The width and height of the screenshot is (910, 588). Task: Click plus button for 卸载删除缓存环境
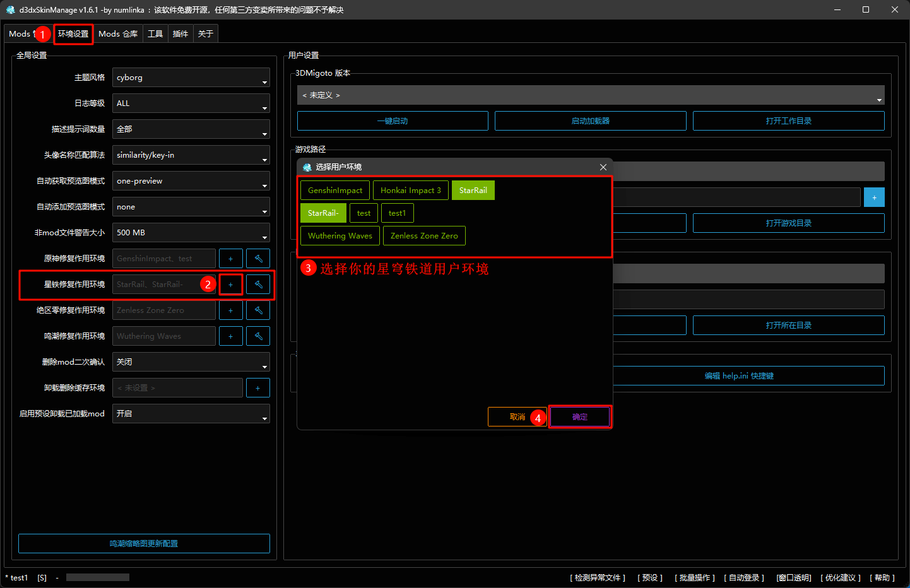point(258,388)
